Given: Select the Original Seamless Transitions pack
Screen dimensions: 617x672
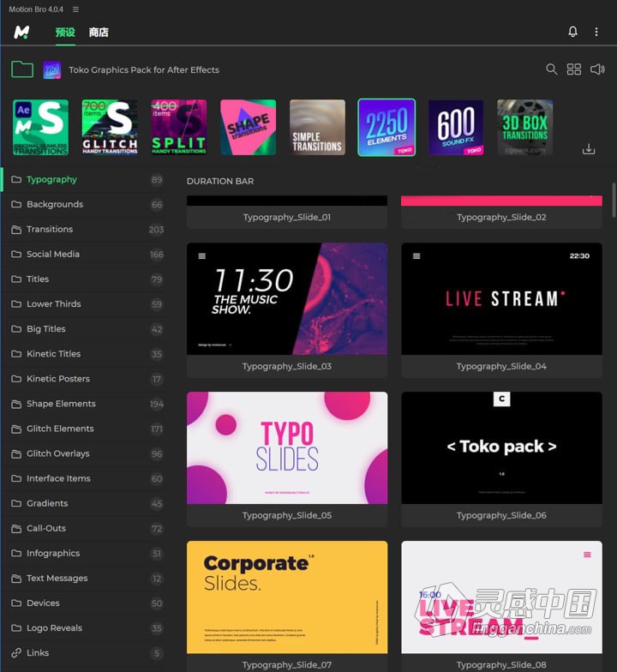Looking at the screenshot, I should click(x=41, y=127).
